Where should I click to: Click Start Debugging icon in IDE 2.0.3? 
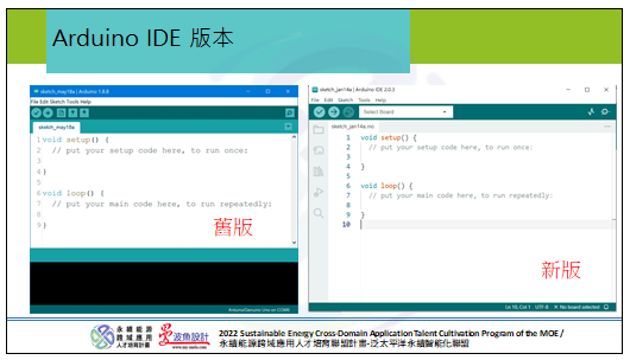point(348,112)
